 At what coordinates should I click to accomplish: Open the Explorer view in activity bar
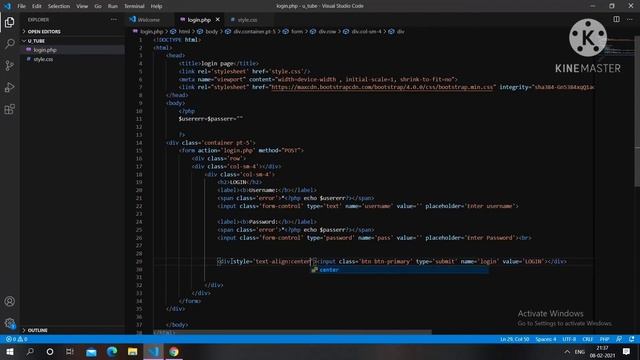(9, 22)
